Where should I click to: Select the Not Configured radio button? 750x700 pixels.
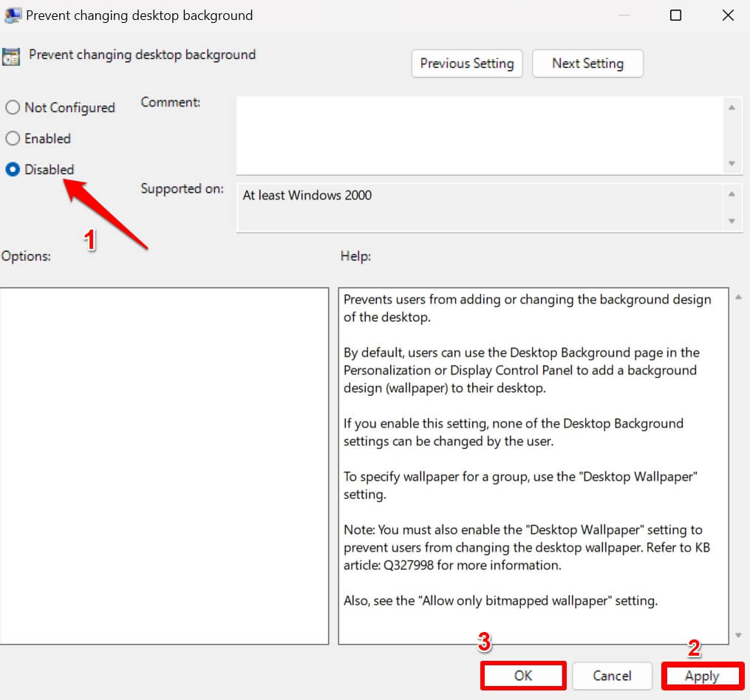tap(13, 108)
